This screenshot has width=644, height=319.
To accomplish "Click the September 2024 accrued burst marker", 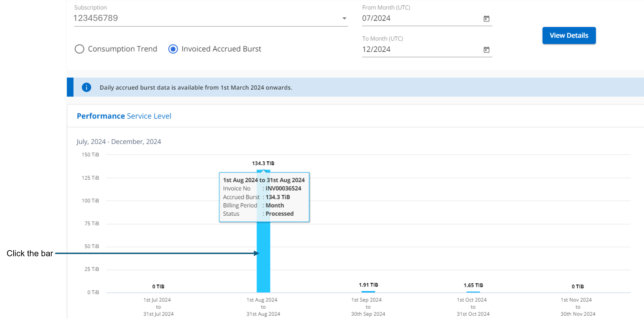I will [x=368, y=291].
